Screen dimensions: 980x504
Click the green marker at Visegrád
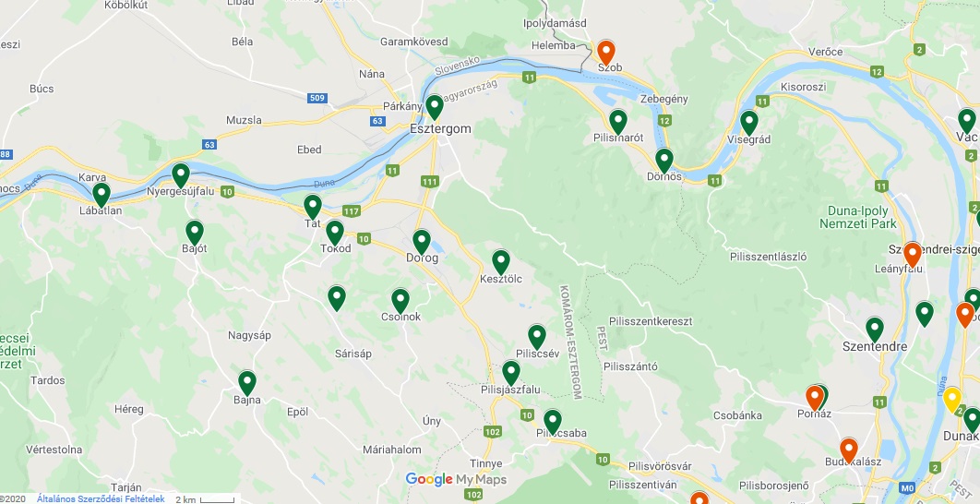pos(748,123)
